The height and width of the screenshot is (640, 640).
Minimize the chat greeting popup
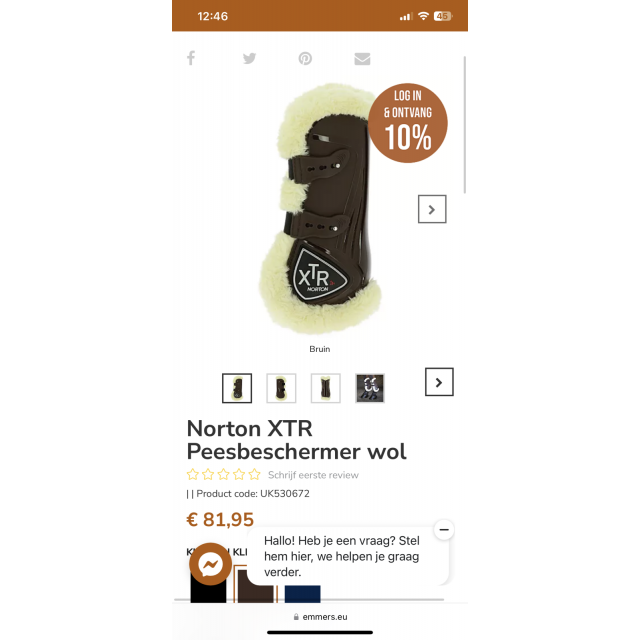(x=444, y=529)
